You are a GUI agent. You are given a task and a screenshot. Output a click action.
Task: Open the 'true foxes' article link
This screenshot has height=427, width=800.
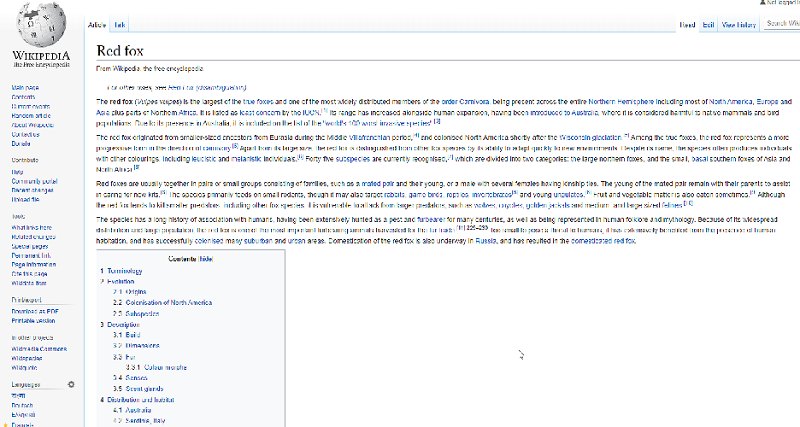pyautogui.click(x=258, y=102)
